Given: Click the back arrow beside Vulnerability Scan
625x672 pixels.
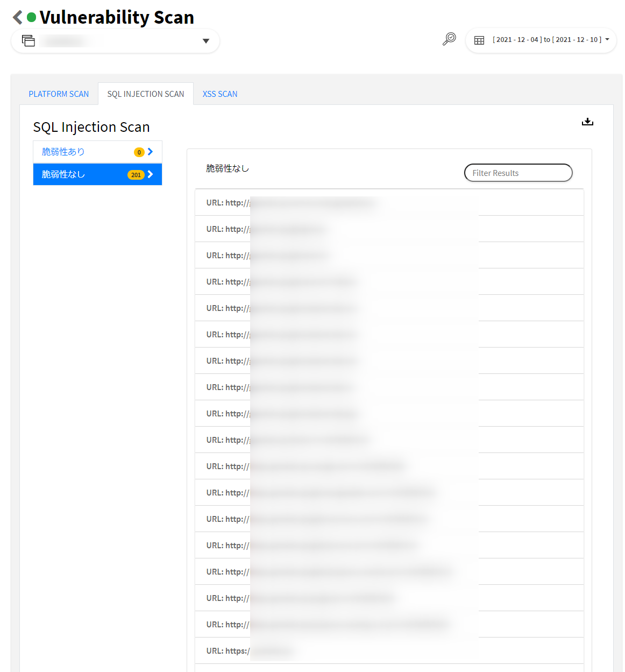Looking at the screenshot, I should tap(18, 18).
